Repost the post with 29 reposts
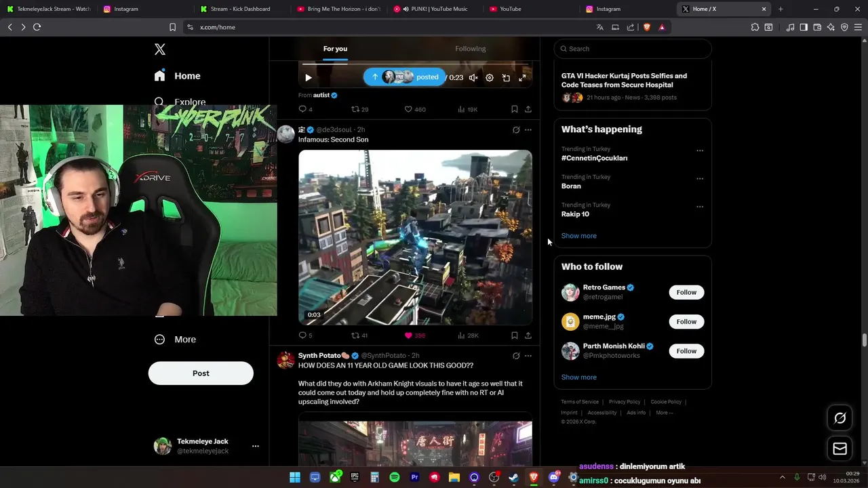 (359, 109)
